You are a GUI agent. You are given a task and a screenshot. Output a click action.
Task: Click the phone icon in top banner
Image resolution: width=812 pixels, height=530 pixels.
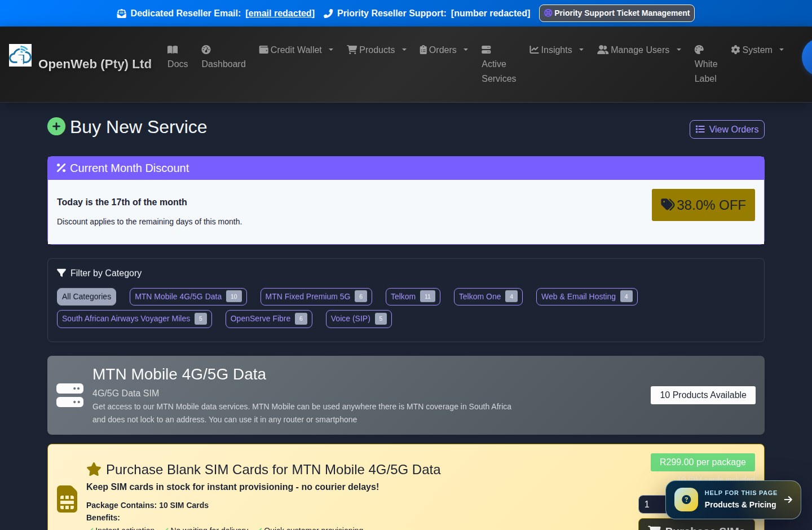pyautogui.click(x=328, y=14)
